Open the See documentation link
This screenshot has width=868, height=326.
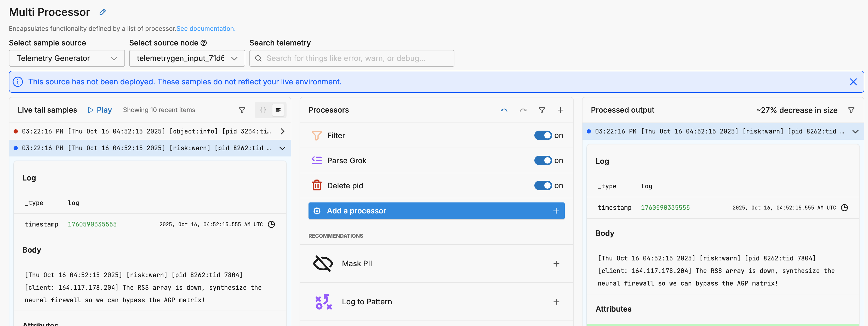coord(205,29)
